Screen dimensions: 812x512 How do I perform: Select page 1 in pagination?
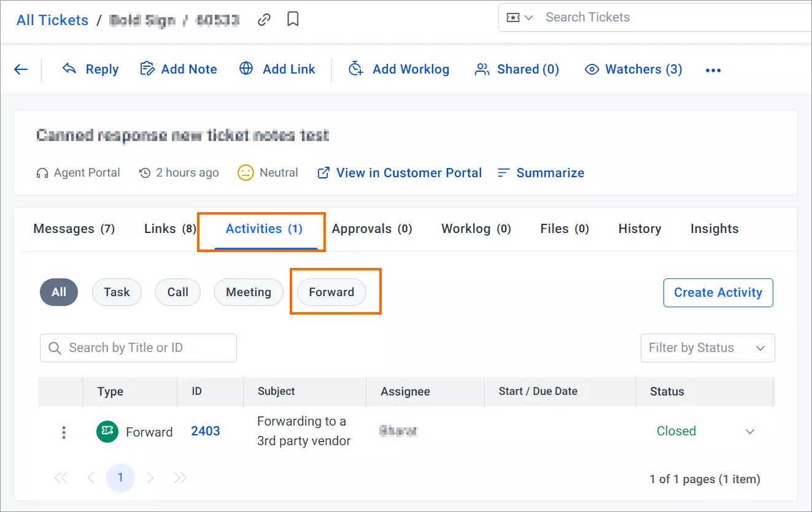(120, 478)
